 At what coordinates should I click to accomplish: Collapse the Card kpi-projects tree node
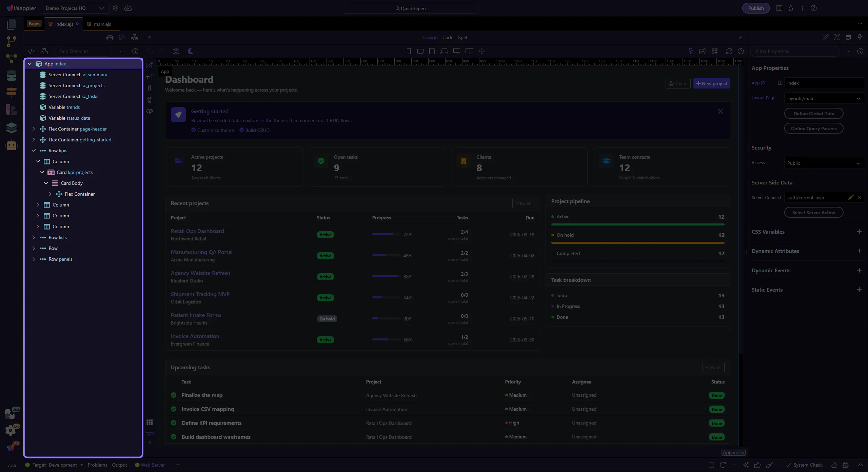(x=42, y=172)
